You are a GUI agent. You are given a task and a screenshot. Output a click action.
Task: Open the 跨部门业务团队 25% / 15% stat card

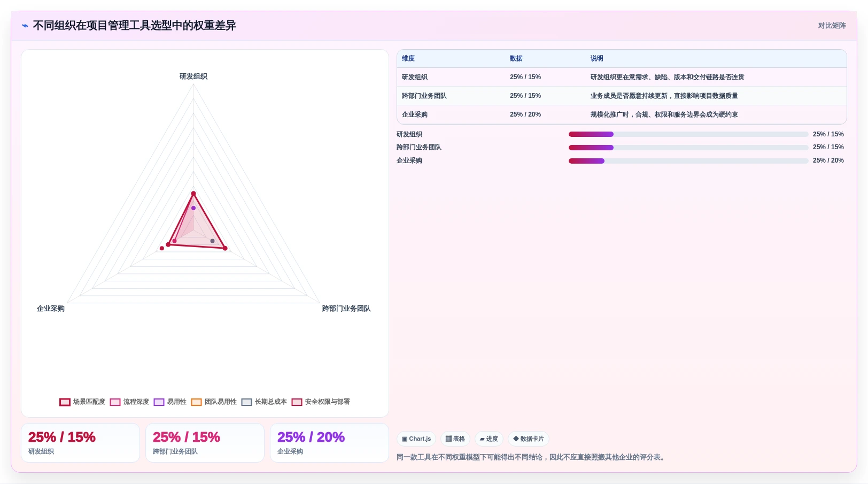pyautogui.click(x=205, y=443)
